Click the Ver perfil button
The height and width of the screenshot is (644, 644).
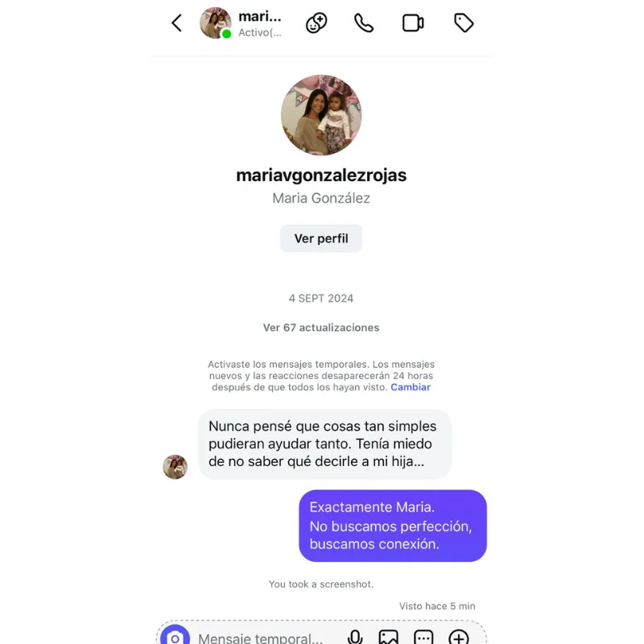click(321, 238)
